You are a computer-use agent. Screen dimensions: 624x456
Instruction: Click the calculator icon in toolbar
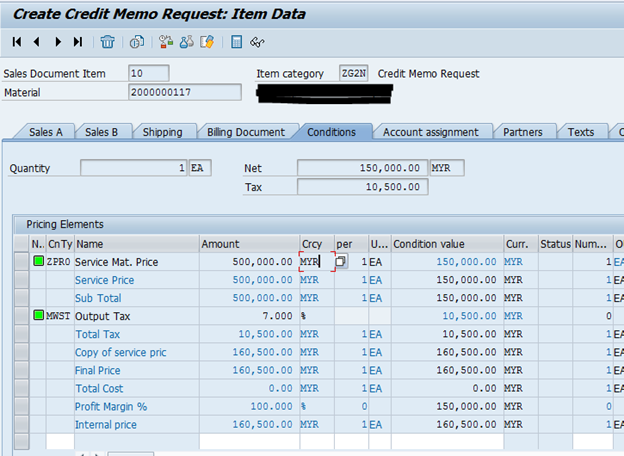coord(236,42)
